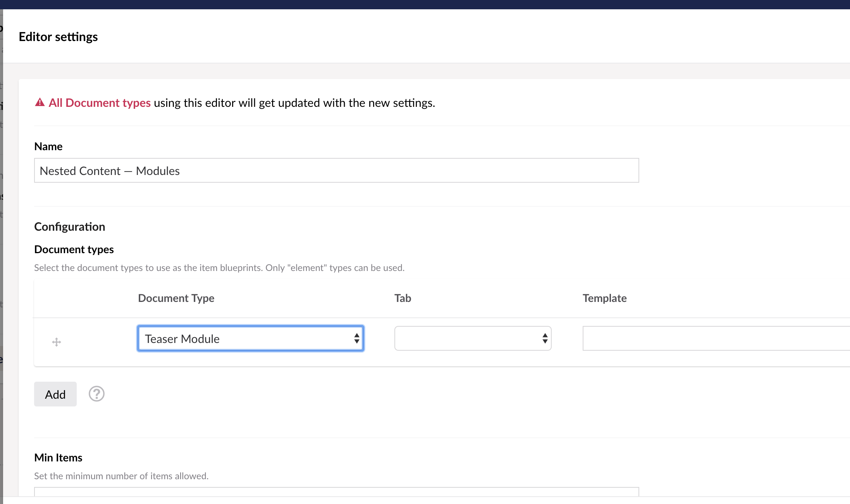Viewport: 850px width, 504px height.
Task: Click the Tab column header
Action: click(x=403, y=298)
